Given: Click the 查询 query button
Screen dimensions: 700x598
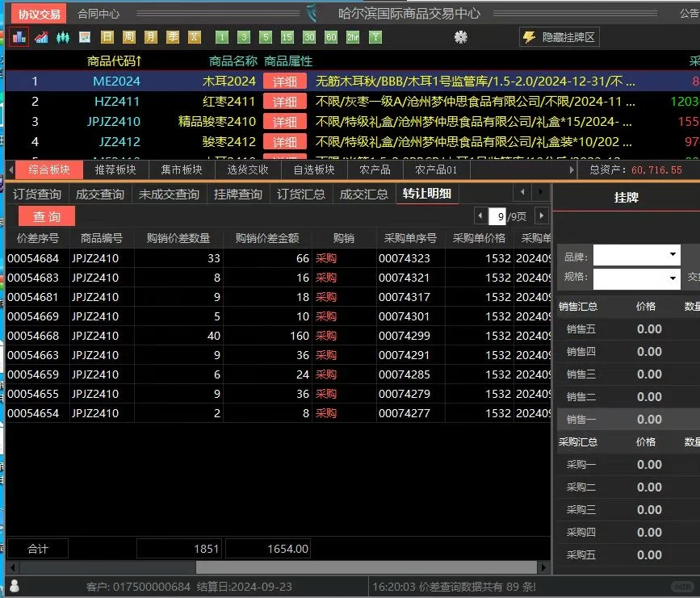Looking at the screenshot, I should (47, 216).
